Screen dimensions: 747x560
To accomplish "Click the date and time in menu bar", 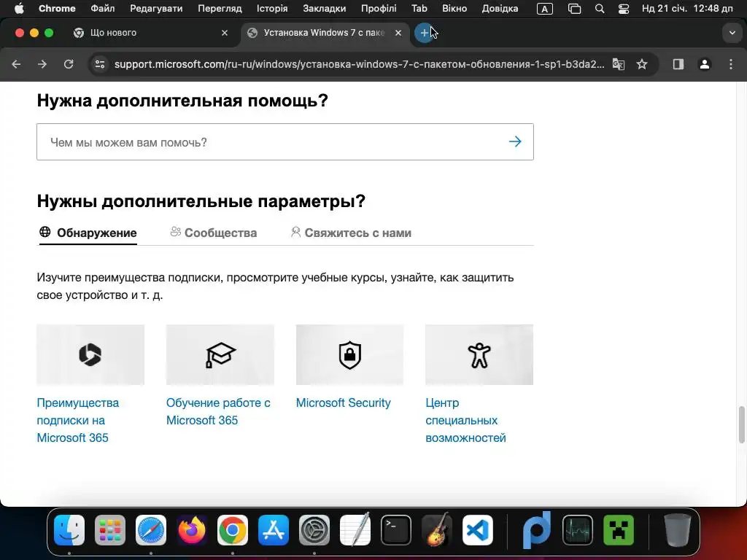I will point(687,9).
